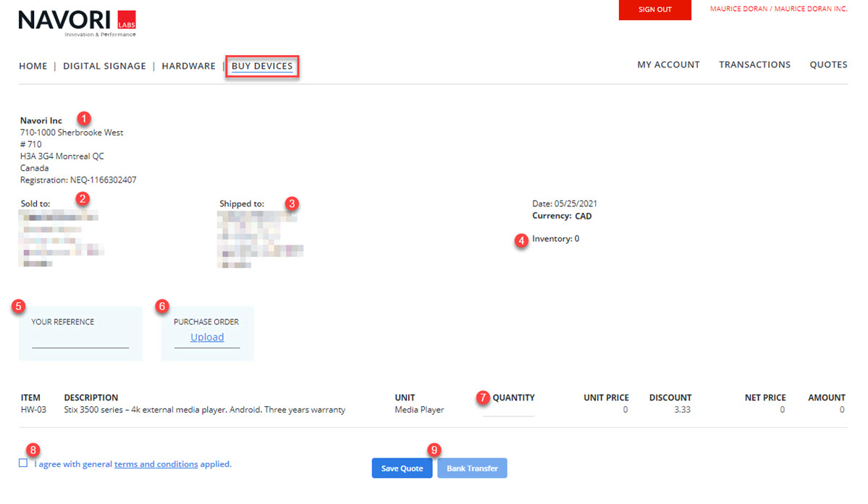Click the Bank Transfer button

coord(472,468)
